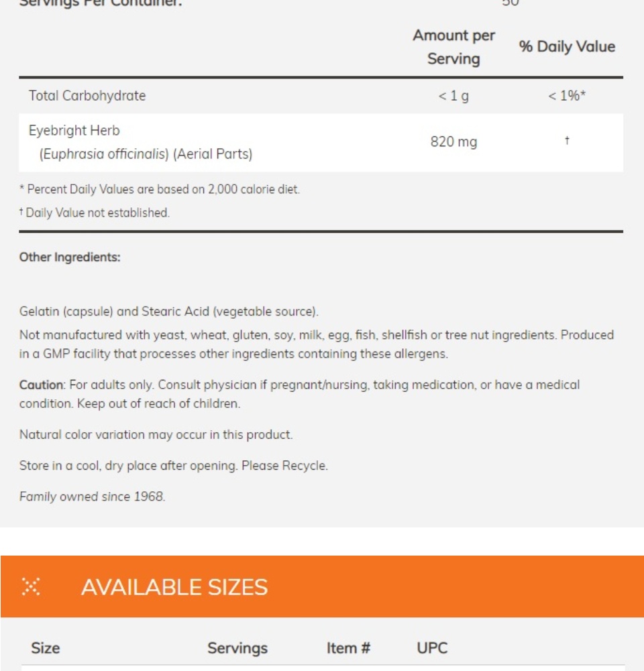
Task: Click the < 1%* daily value cell
Action: [x=567, y=95]
